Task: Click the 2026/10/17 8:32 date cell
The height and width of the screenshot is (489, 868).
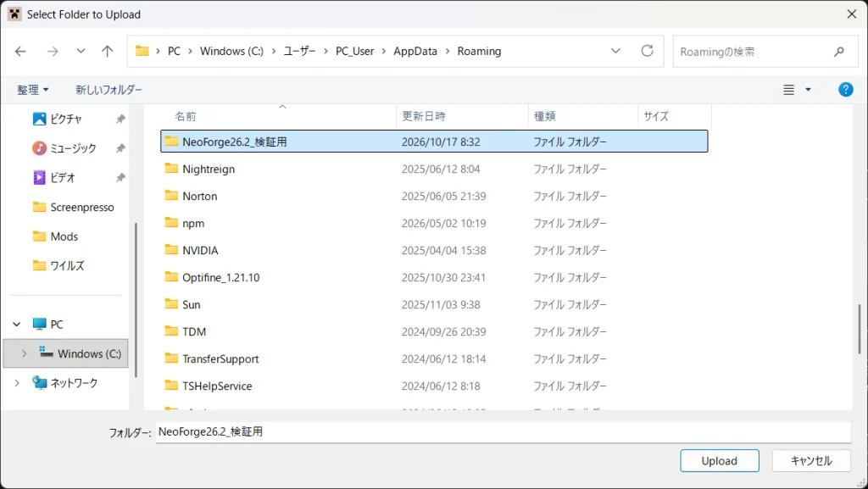Action: (x=441, y=142)
